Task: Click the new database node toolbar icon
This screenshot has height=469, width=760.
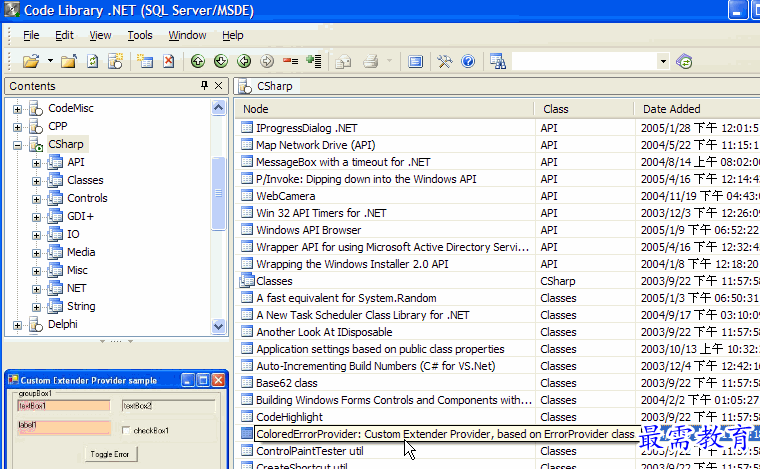Action: coord(115,62)
